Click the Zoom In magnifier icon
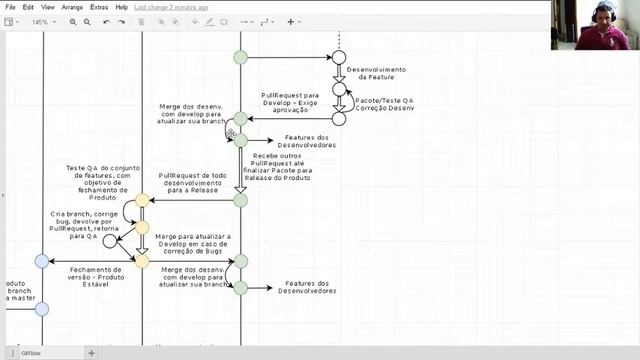Image resolution: width=640 pixels, height=360 pixels. click(x=73, y=22)
